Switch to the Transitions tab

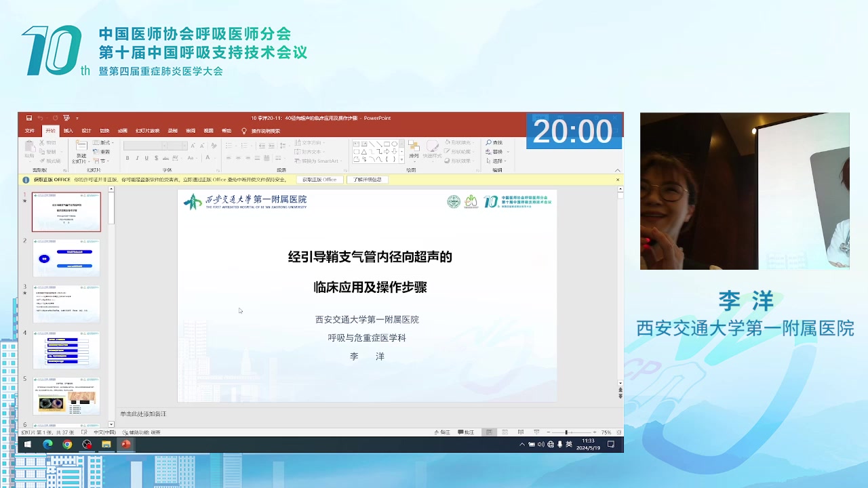104,131
